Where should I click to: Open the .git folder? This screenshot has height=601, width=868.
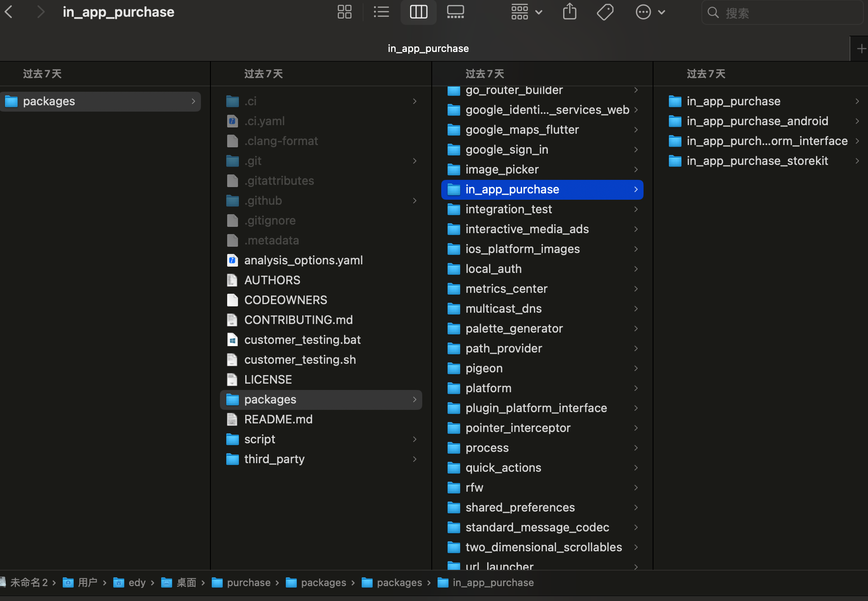321,161
